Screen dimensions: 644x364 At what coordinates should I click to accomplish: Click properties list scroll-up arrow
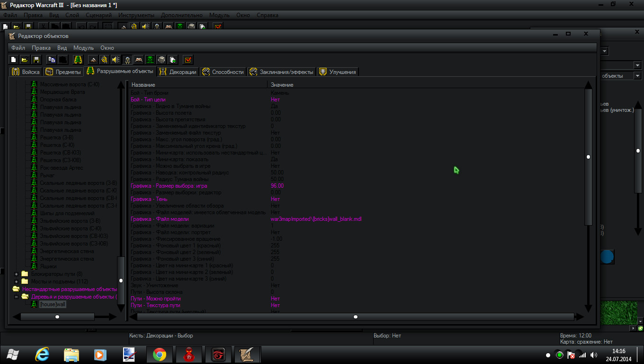(x=588, y=85)
